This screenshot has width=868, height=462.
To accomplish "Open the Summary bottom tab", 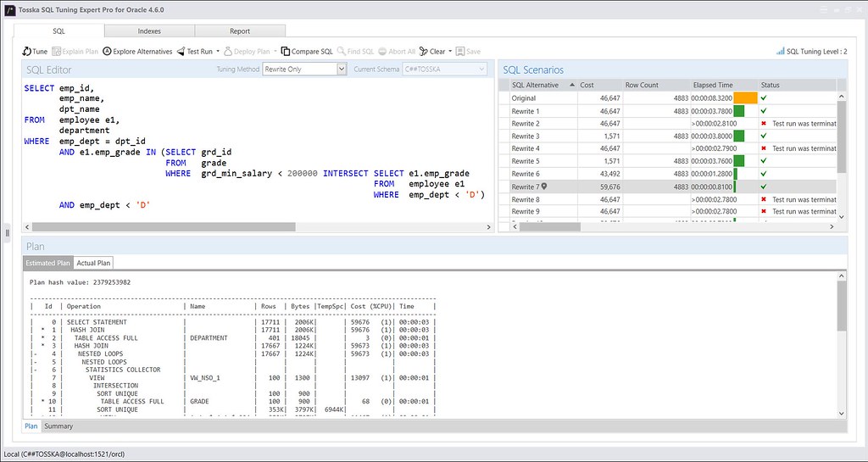I will [x=58, y=426].
